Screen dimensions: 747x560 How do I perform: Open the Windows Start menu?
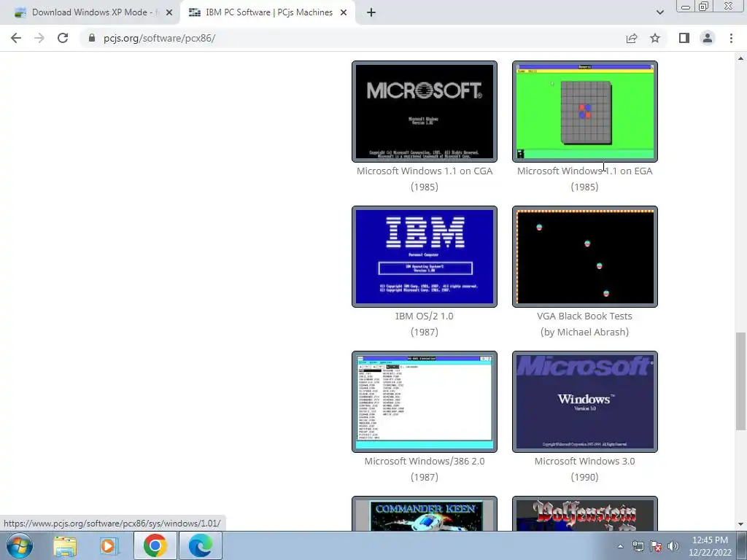[x=20, y=545]
